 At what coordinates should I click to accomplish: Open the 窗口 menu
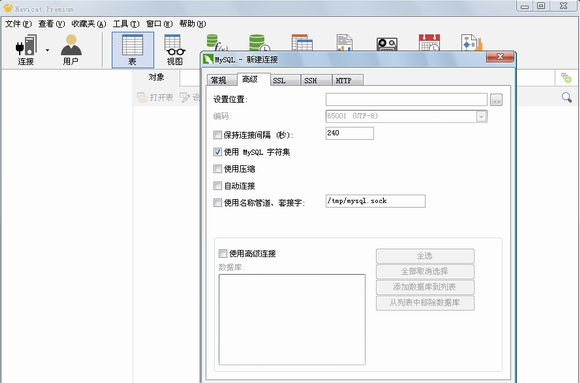click(159, 24)
